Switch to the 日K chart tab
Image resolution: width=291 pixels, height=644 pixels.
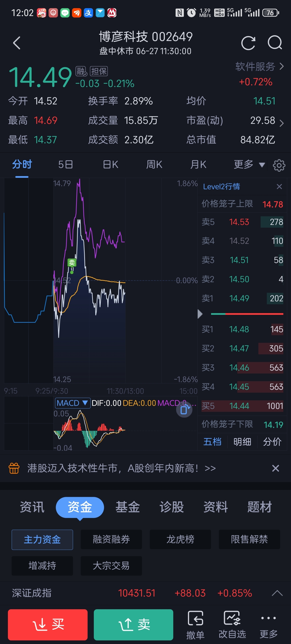[x=110, y=165]
